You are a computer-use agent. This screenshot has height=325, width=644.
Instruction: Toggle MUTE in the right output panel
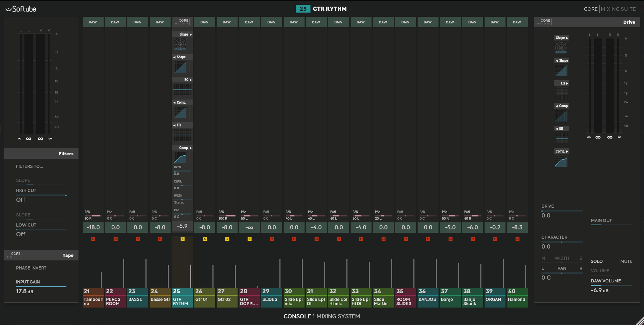click(x=626, y=261)
